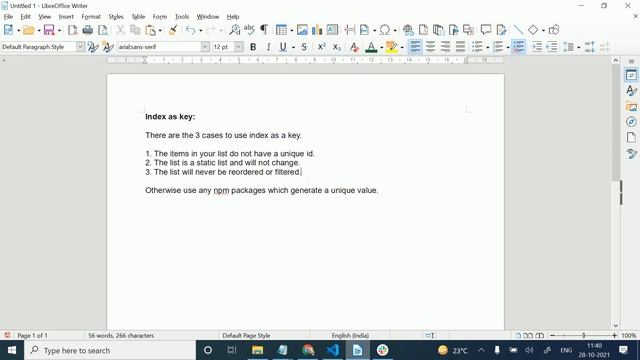Image resolution: width=640 pixels, height=360 pixels.
Task: Expand the font size dropdown
Action: click(239, 47)
